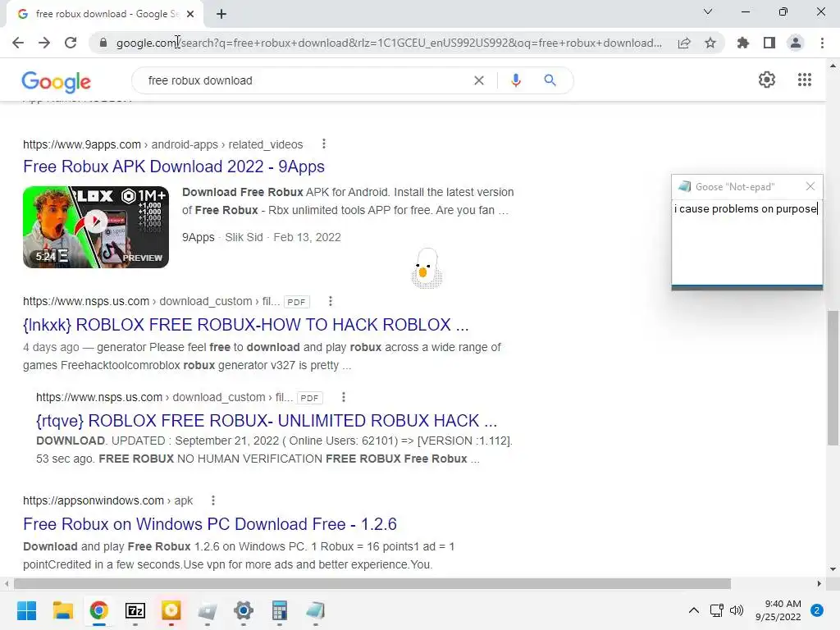
Task: Select the free robux download tab
Action: pyautogui.click(x=104, y=14)
